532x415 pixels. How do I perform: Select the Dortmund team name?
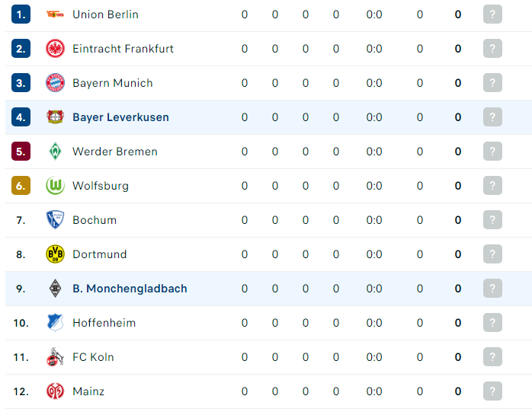point(100,254)
